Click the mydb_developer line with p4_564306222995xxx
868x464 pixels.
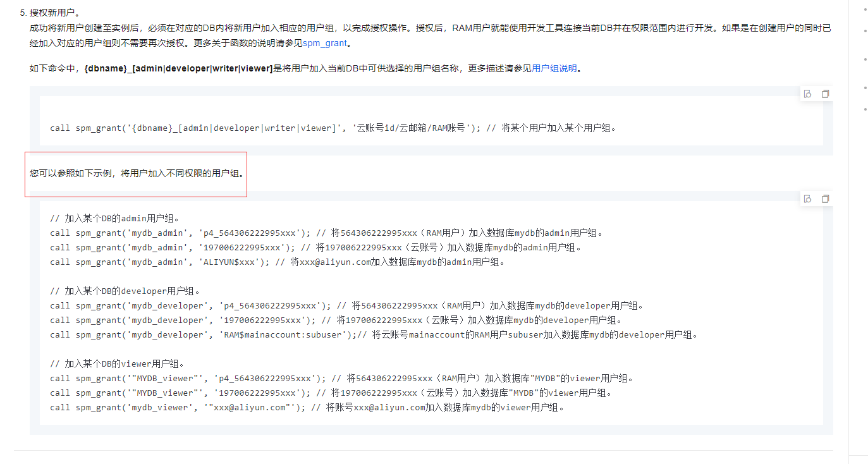coord(348,305)
